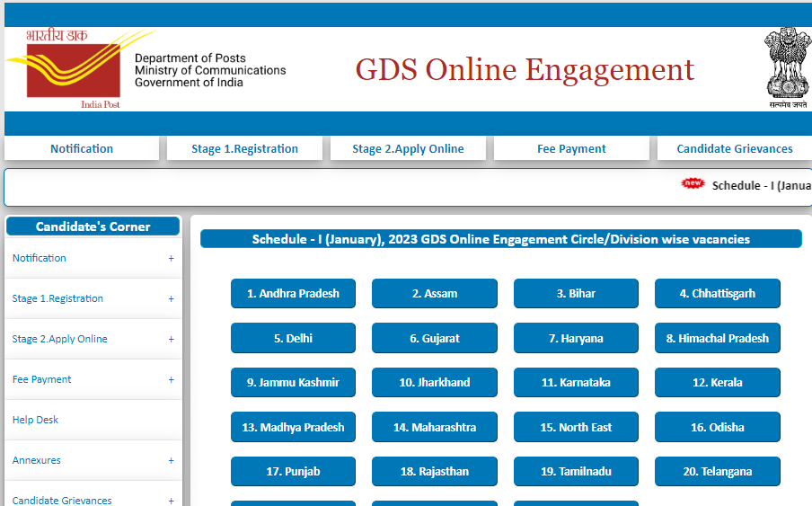The width and height of the screenshot is (812, 506).
Task: Open Help Desk in Candidate's Corner
Action: [x=35, y=420]
